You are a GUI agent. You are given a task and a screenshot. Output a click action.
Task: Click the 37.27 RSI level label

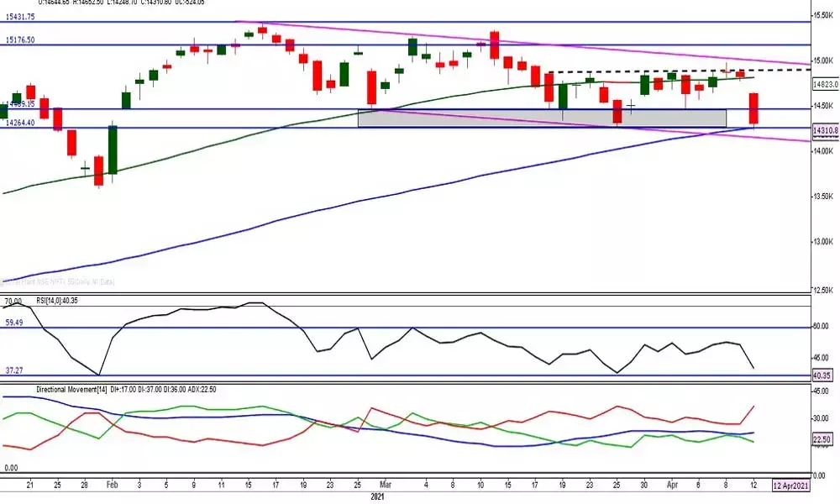coord(15,370)
